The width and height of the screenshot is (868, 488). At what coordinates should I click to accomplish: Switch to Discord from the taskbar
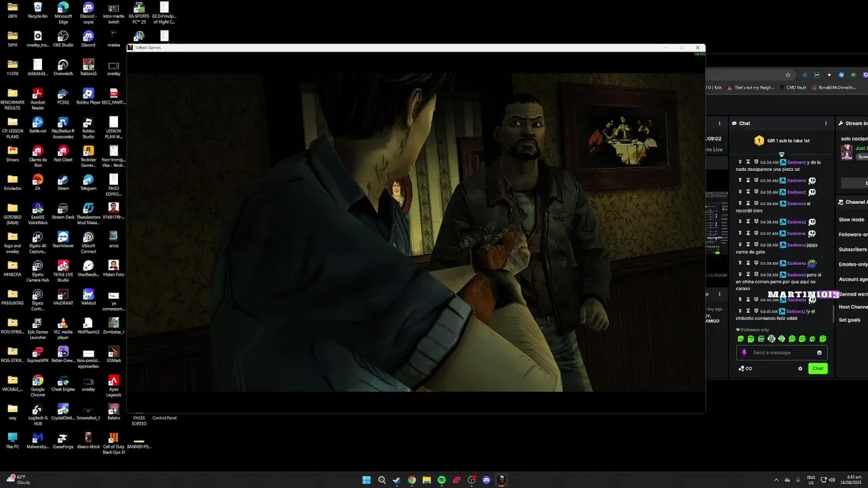coord(486,480)
